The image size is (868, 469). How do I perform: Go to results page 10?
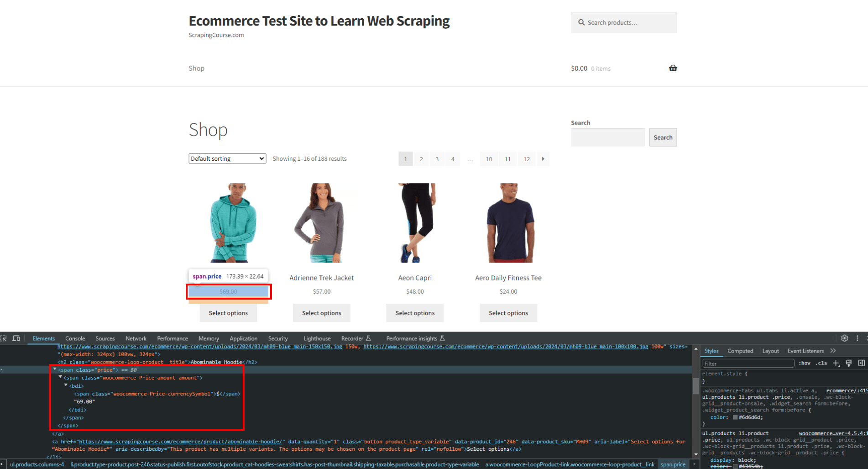[x=489, y=159]
